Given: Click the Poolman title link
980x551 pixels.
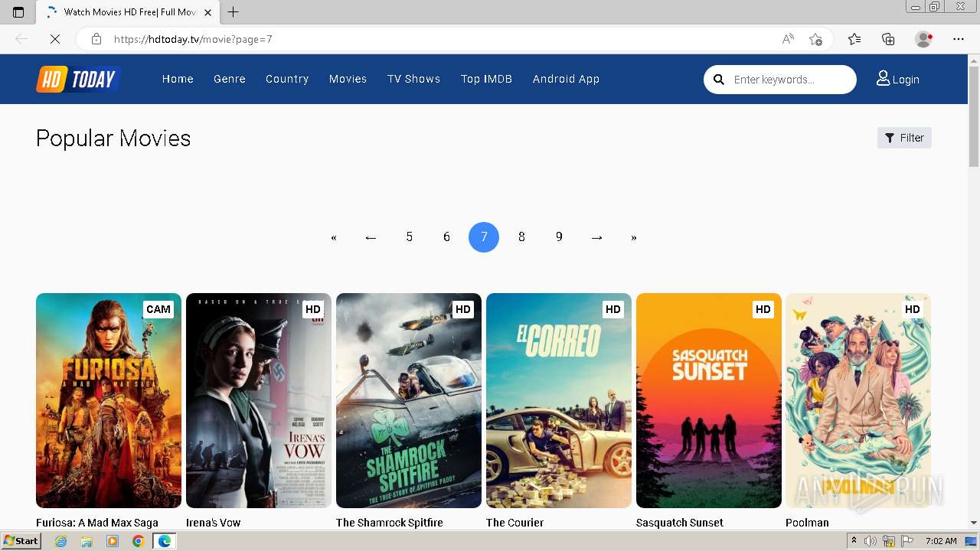Looking at the screenshot, I should point(807,523).
